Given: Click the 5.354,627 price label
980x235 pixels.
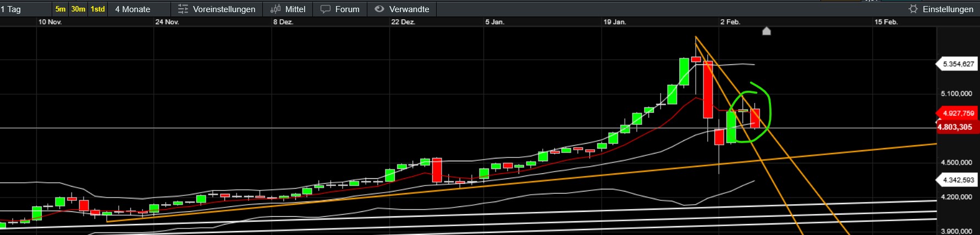Looking at the screenshot, I should [x=957, y=64].
